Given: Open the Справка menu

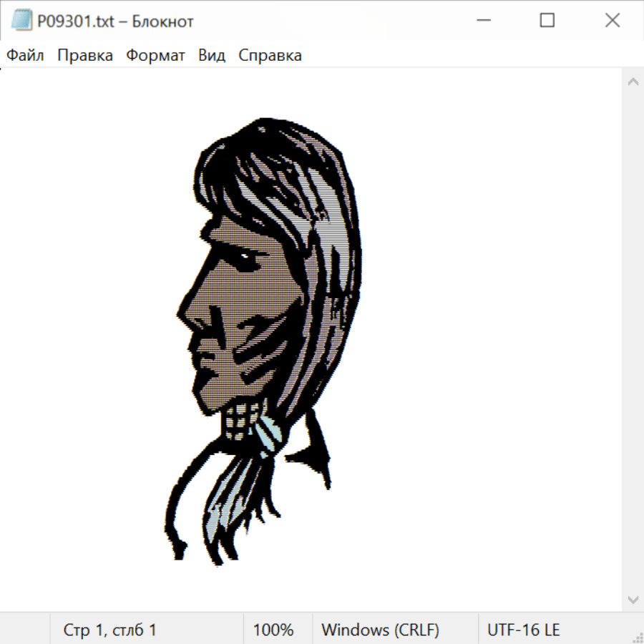Looking at the screenshot, I should [x=270, y=56].
